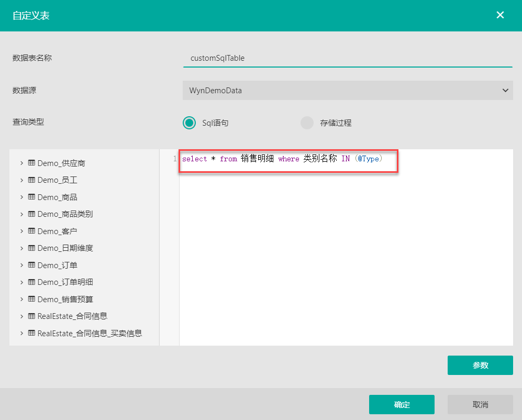
Task: Click the table icon next to RealEstate_合同信息
Action: [x=31, y=316]
